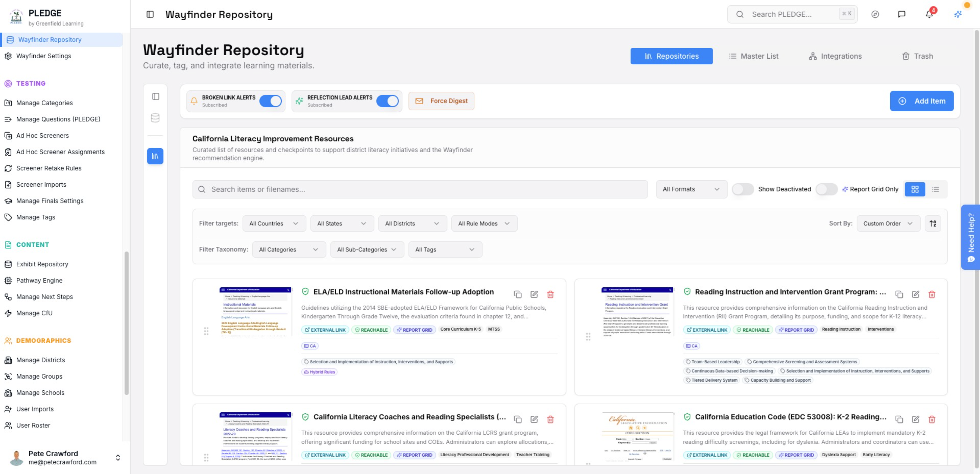Click the database icon in left rail
This screenshot has width=980, height=474.
(x=155, y=118)
